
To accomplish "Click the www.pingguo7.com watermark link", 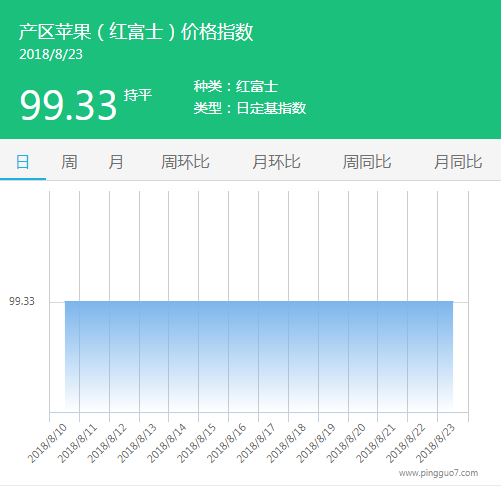I will pyautogui.click(x=438, y=473).
